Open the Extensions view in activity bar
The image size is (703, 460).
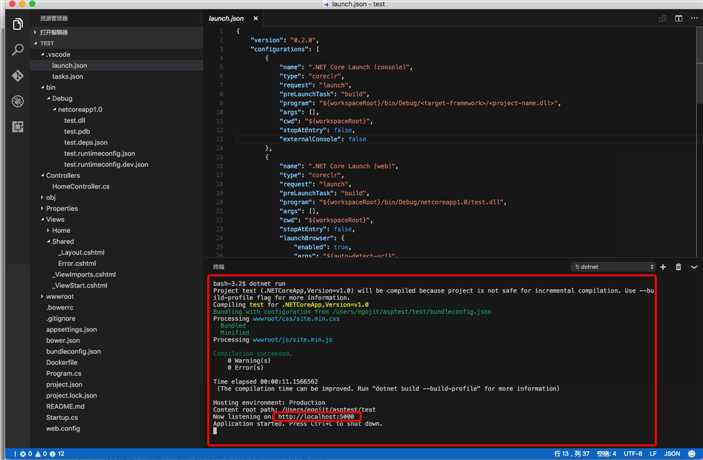pyautogui.click(x=17, y=127)
